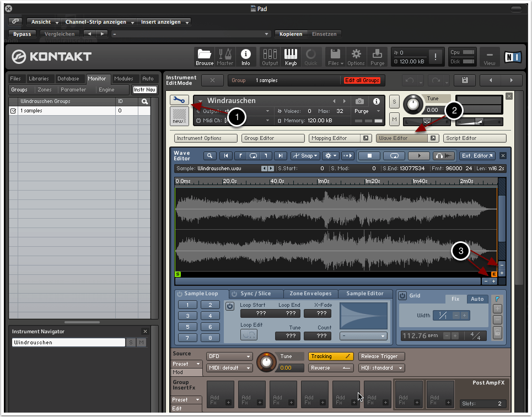Image resolution: width=532 pixels, height=417 pixels.
Task: Click the Info icon in the toolbar
Action: coord(246,56)
